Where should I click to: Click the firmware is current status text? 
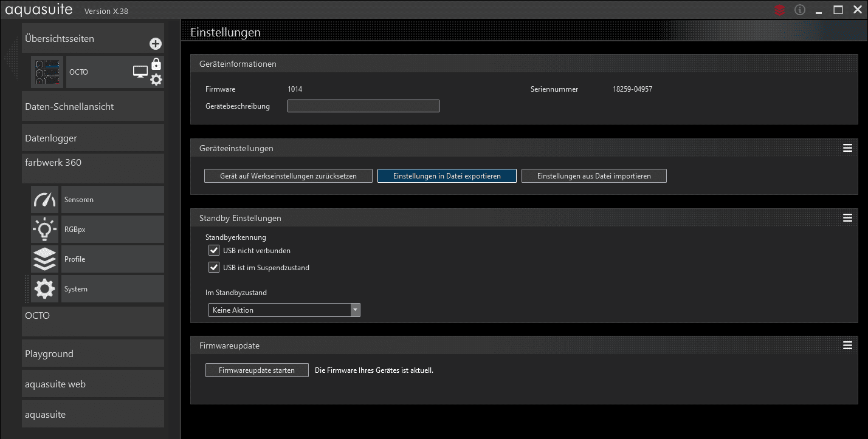pos(374,370)
